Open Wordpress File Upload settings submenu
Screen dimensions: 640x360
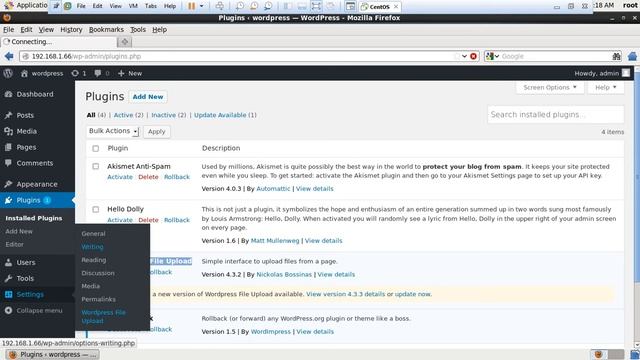[x=103, y=317]
